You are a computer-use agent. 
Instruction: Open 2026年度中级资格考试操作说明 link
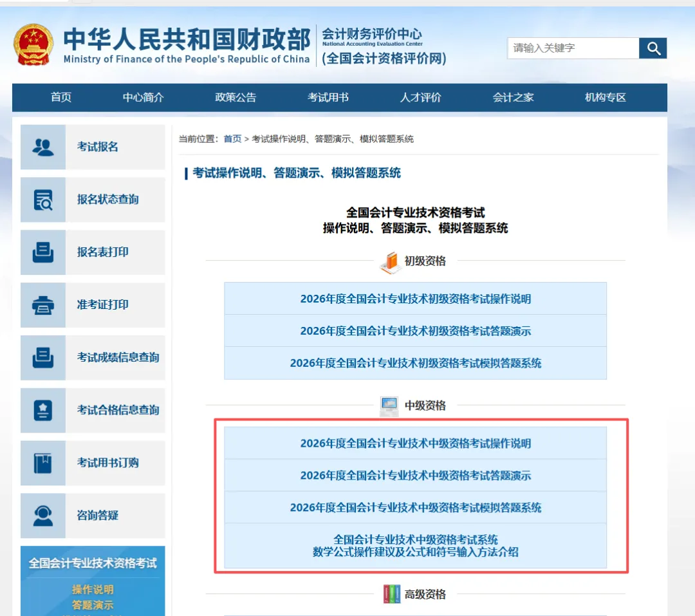(x=415, y=443)
